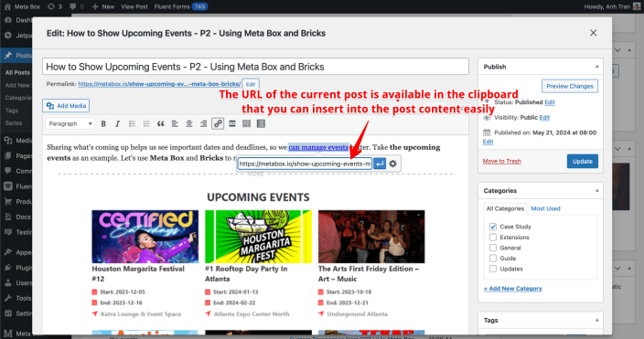The height and width of the screenshot is (339, 644).
Task: Check the Guide category
Action: click(493, 259)
